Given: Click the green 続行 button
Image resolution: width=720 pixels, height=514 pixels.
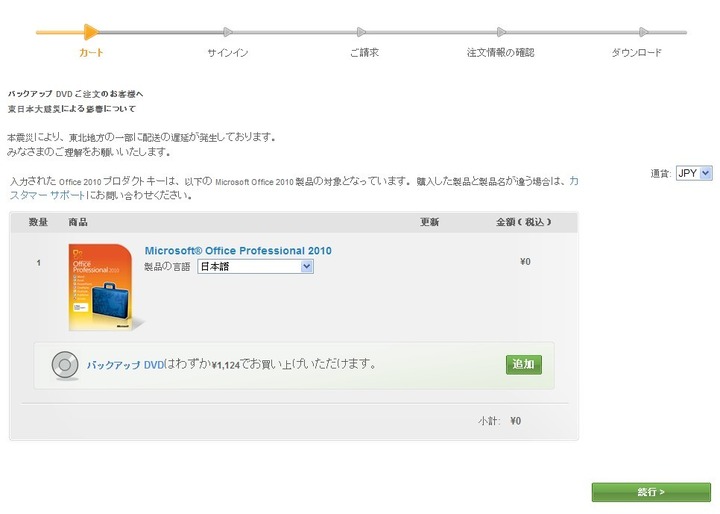Looking at the screenshot, I should coord(651,492).
